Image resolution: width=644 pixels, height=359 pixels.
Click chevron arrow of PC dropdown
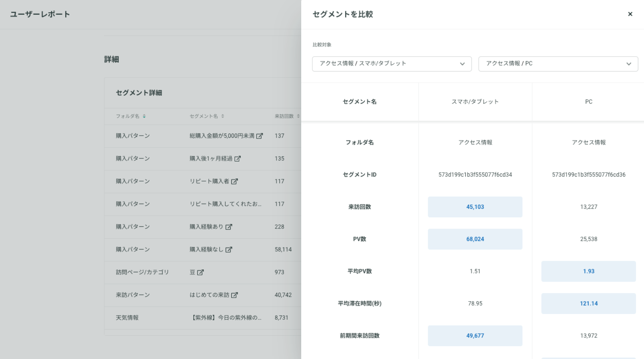[x=629, y=64]
